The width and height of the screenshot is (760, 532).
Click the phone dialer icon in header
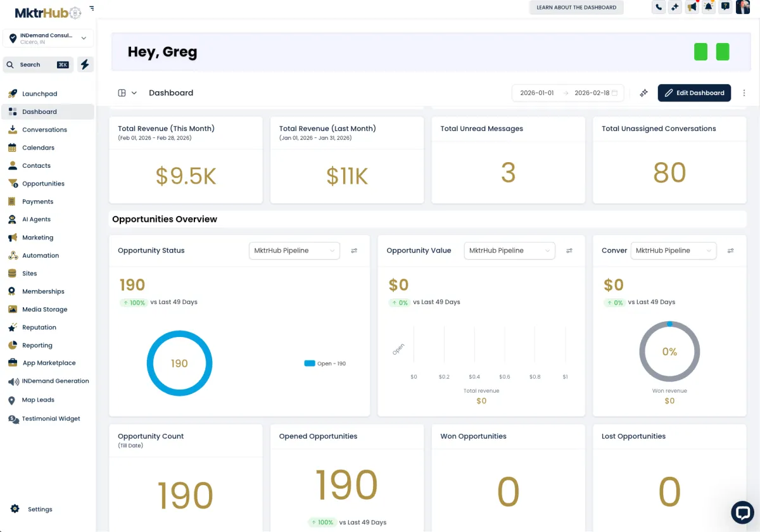point(659,8)
